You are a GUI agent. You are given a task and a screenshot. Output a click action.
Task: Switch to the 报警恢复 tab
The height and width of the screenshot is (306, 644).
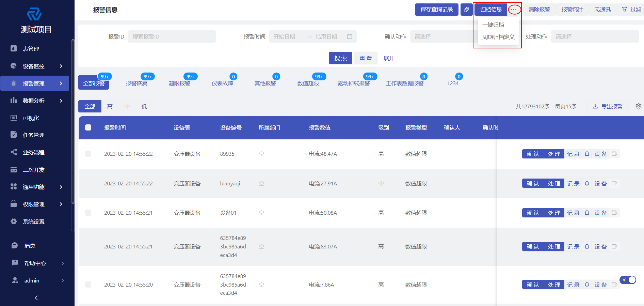tap(136, 83)
